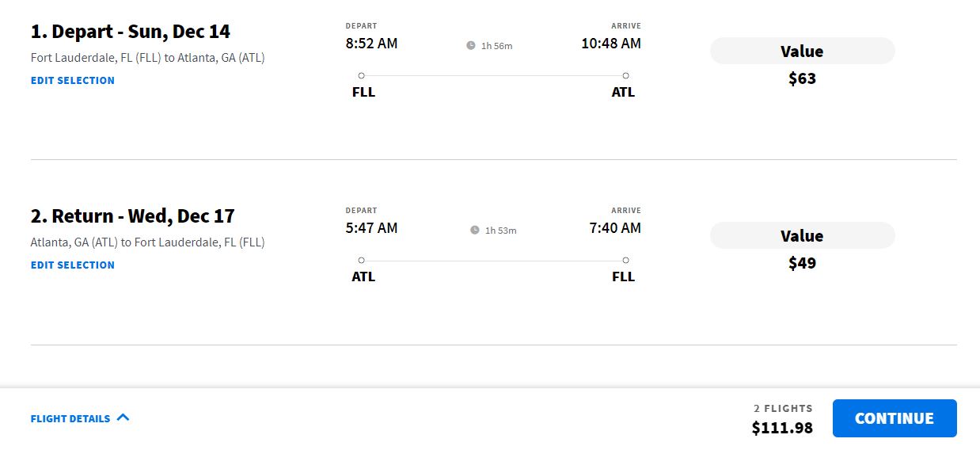Click the 8:52 AM departure time
This screenshot has height=450, width=980.
click(x=371, y=44)
